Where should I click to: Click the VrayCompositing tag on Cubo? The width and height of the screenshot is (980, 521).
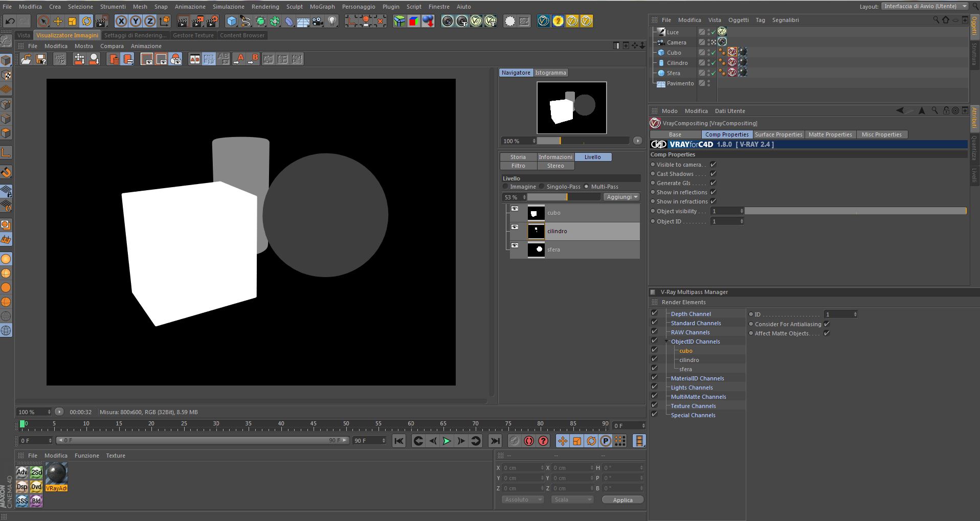(x=732, y=52)
